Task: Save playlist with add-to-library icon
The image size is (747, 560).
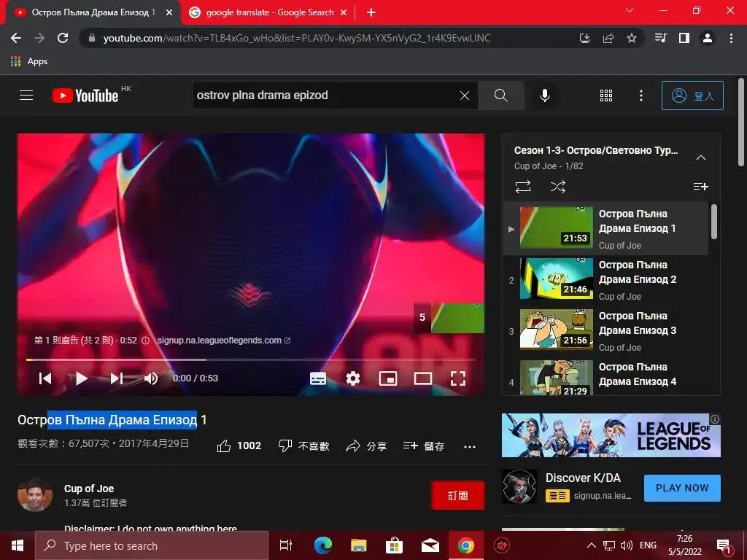Action: [701, 187]
